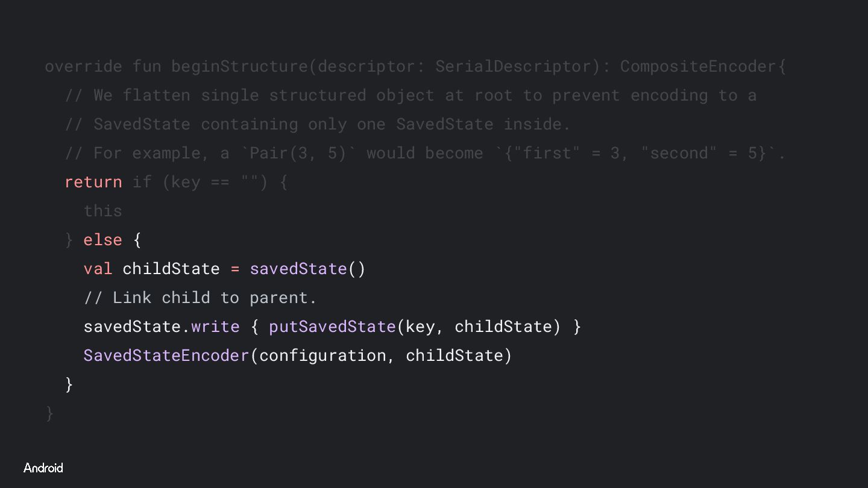
Task: Click the SavedStateEncoder constructor name
Action: (x=166, y=355)
